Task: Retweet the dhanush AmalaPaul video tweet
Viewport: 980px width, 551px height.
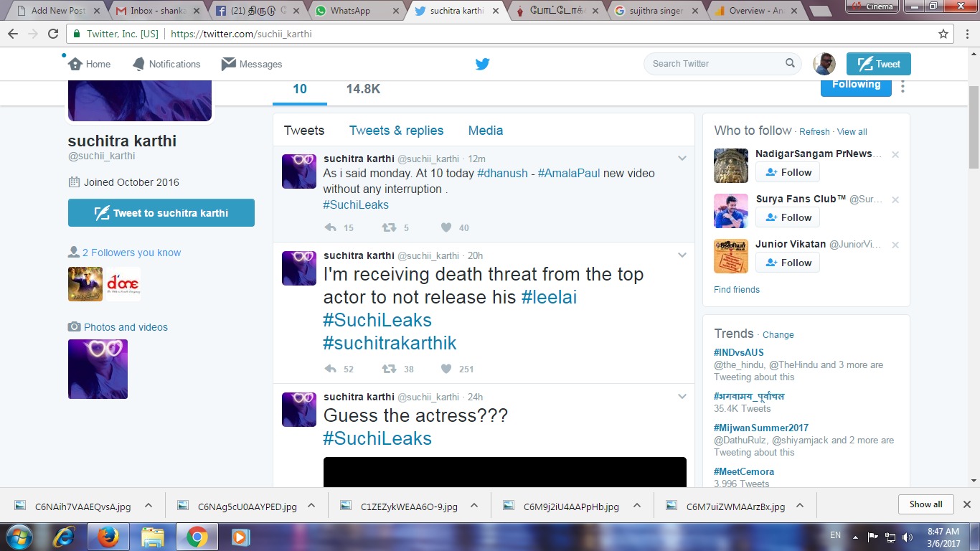Action: coord(389,227)
